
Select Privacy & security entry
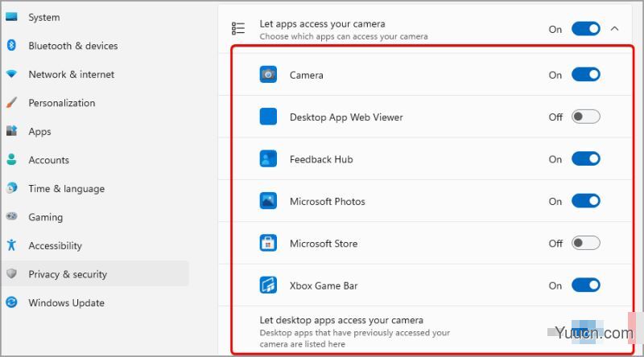pyautogui.click(x=95, y=273)
